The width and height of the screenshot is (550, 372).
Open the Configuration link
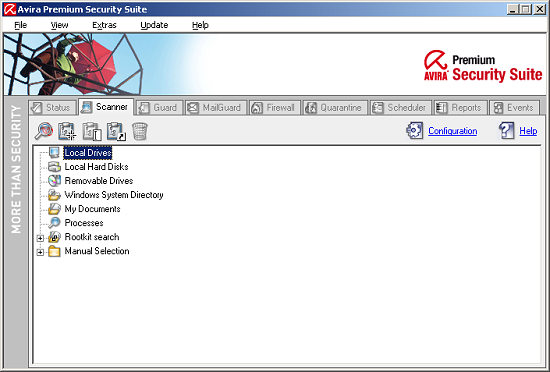(x=452, y=131)
